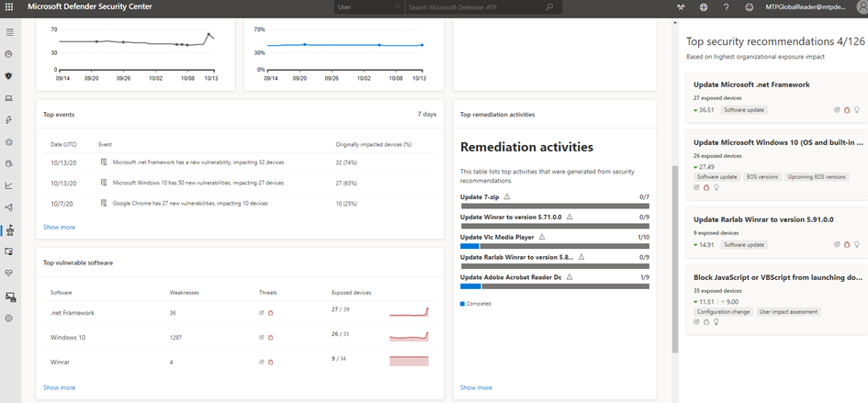Screen dimensions: 868x403
Task: Open the Settings gear icon in the sidebar
Action: (9, 319)
